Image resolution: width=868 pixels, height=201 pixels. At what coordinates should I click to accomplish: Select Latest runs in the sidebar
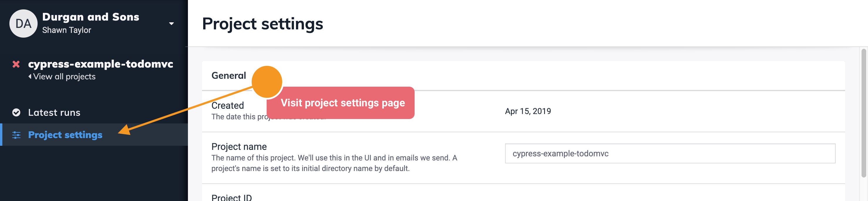[54, 112]
